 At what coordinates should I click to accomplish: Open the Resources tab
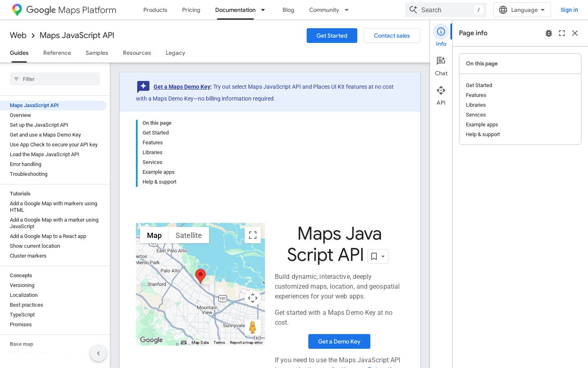coord(137,53)
